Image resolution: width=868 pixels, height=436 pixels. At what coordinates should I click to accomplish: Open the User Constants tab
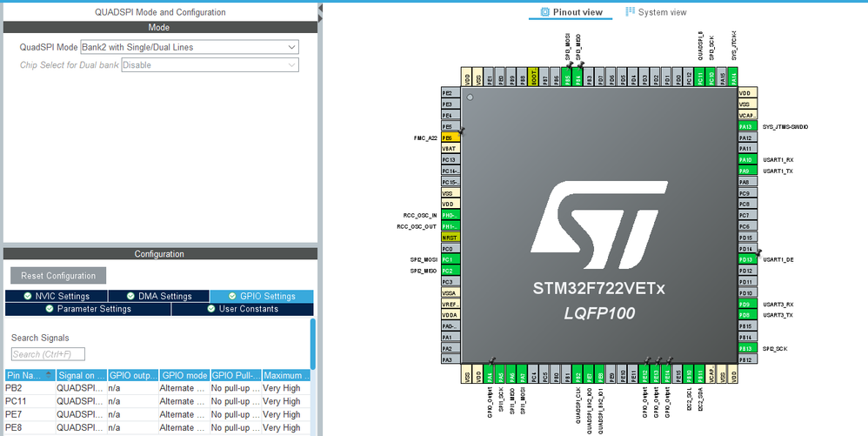[x=243, y=309]
